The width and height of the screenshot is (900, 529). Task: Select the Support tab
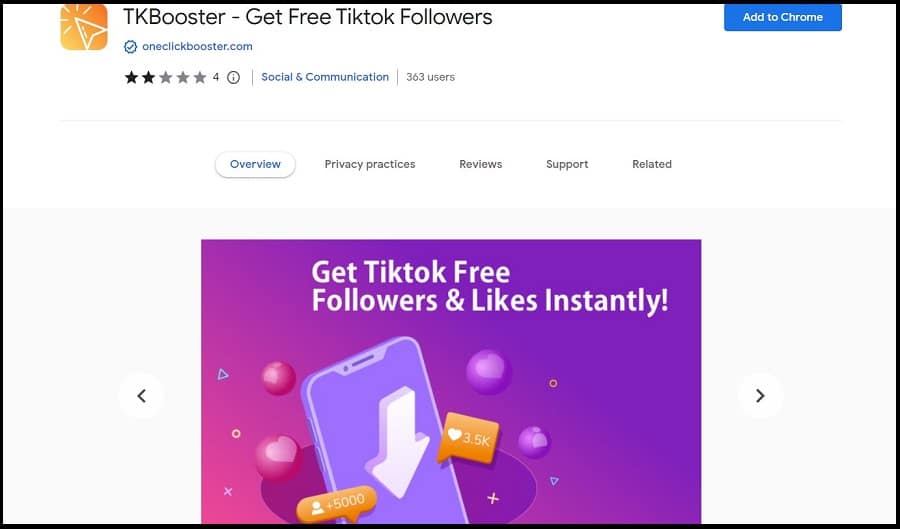(567, 164)
